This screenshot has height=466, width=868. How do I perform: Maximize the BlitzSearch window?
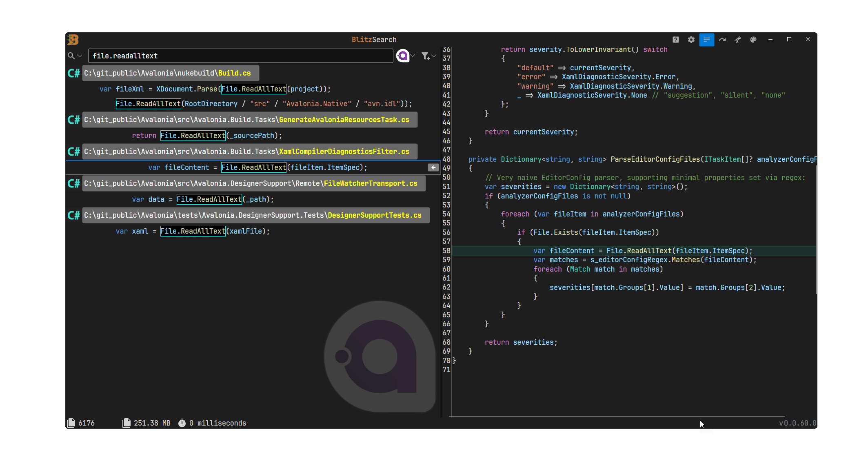789,40
